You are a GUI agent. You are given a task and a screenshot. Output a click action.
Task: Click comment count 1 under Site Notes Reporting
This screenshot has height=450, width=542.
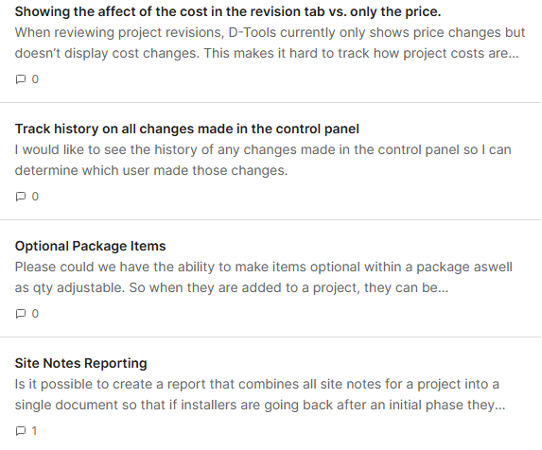pyautogui.click(x=34, y=431)
